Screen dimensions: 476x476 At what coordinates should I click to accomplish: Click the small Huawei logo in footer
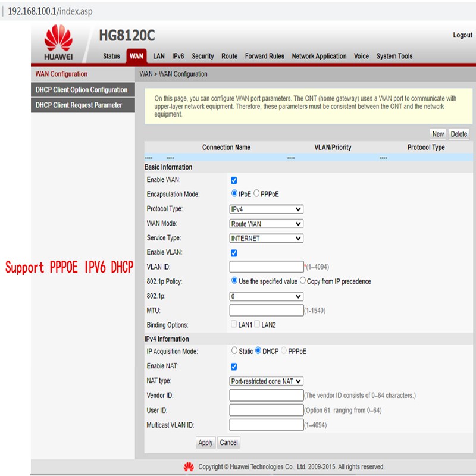[x=189, y=467]
